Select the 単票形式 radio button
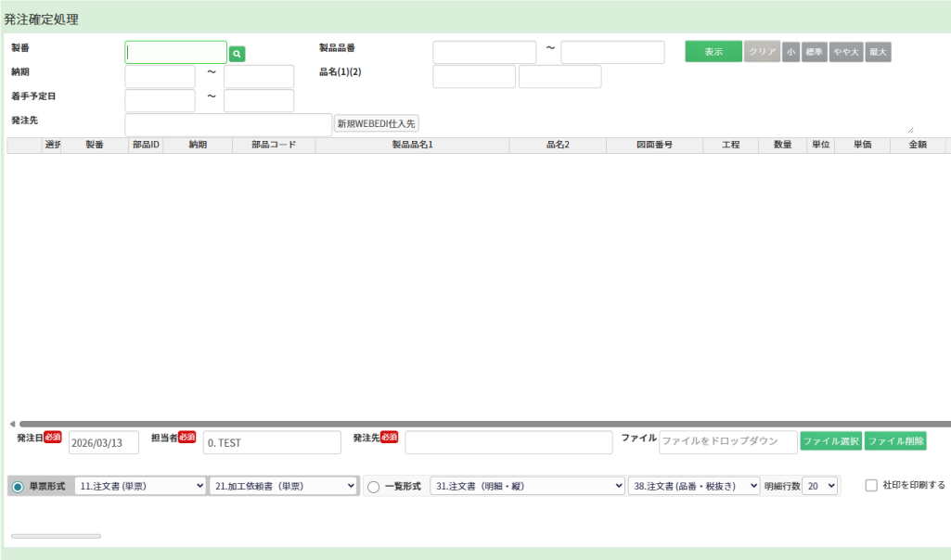This screenshot has height=560, width=951. (x=18, y=487)
